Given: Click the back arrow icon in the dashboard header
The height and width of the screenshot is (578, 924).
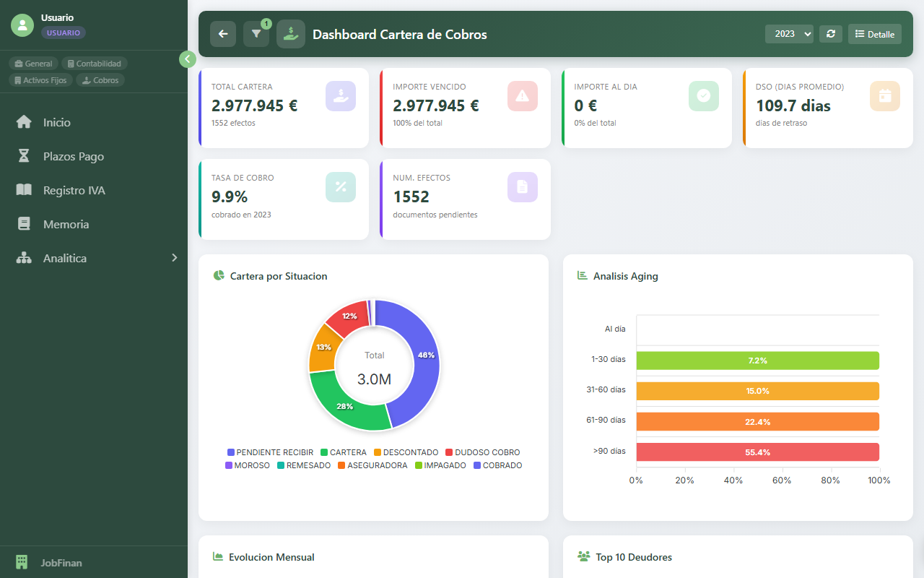Looking at the screenshot, I should (x=222, y=33).
